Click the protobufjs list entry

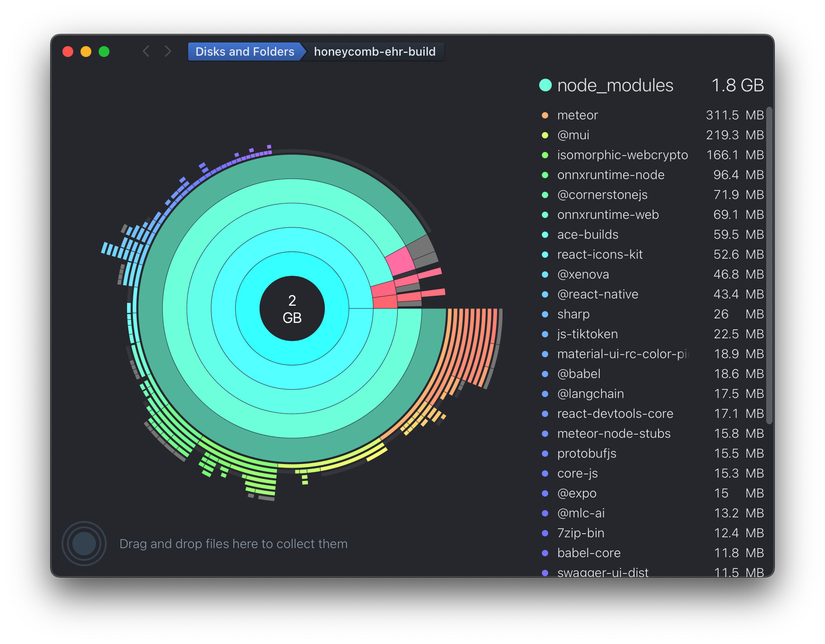(x=587, y=454)
